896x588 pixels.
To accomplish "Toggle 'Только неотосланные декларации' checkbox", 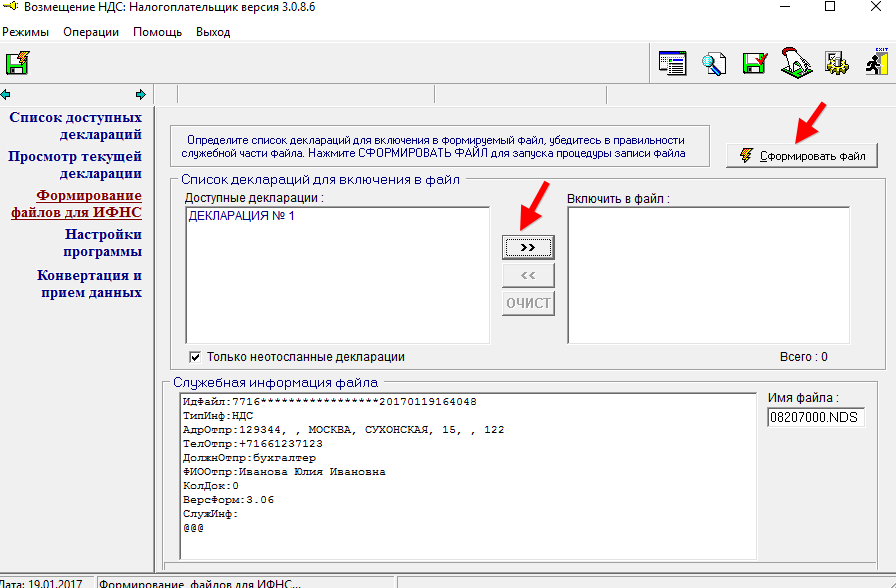I will tap(195, 357).
